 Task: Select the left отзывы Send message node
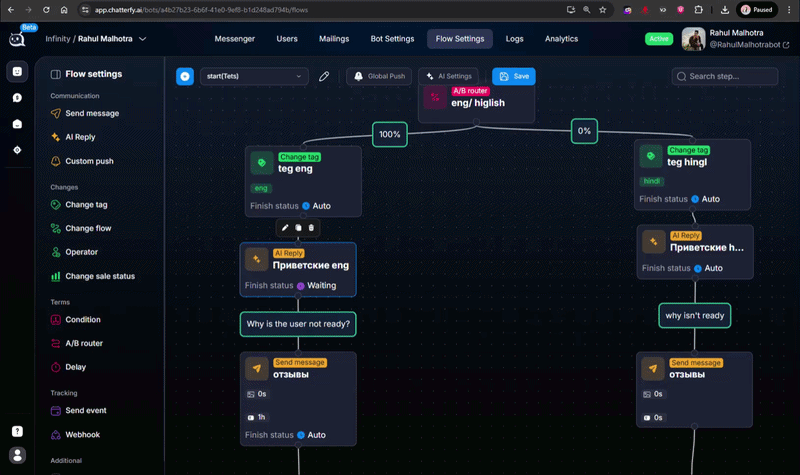298,399
